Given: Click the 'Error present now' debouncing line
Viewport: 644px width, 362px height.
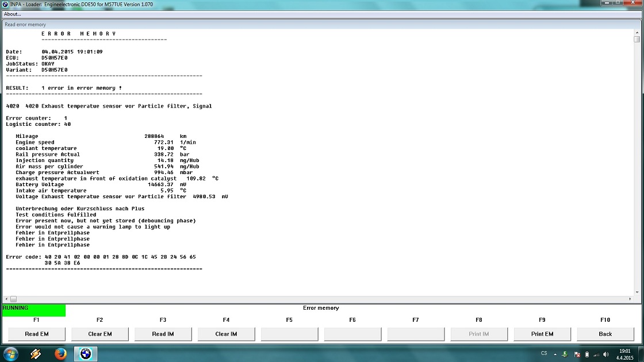Looking at the screenshot, I should [x=106, y=221].
